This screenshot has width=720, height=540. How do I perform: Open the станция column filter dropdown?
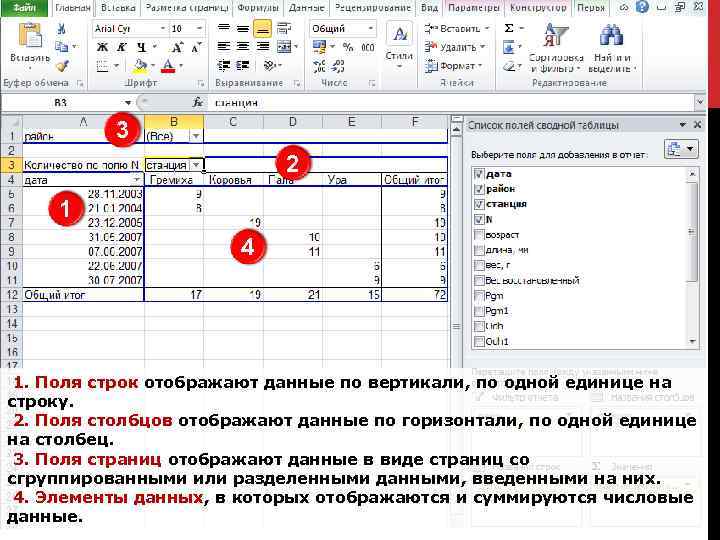click(x=197, y=165)
